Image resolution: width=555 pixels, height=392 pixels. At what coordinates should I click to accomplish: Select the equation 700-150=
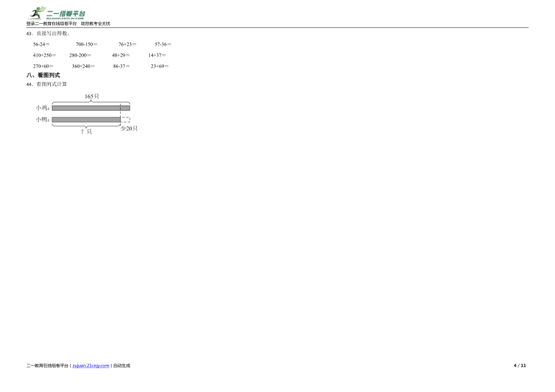point(86,44)
